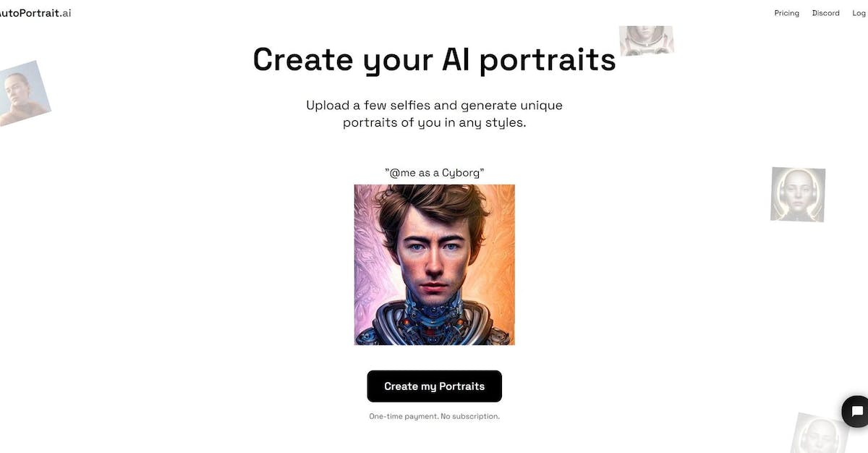Click the autoPortrait.ai logo

35,13
